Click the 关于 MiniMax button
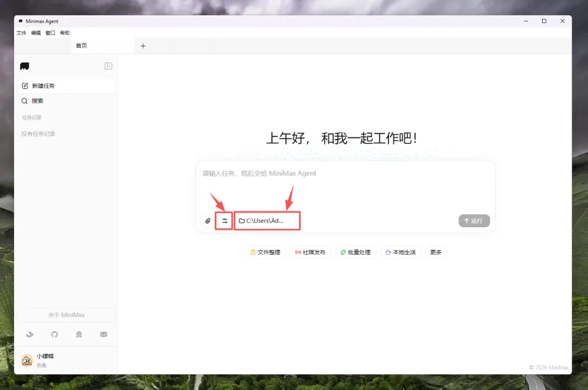 click(66, 315)
